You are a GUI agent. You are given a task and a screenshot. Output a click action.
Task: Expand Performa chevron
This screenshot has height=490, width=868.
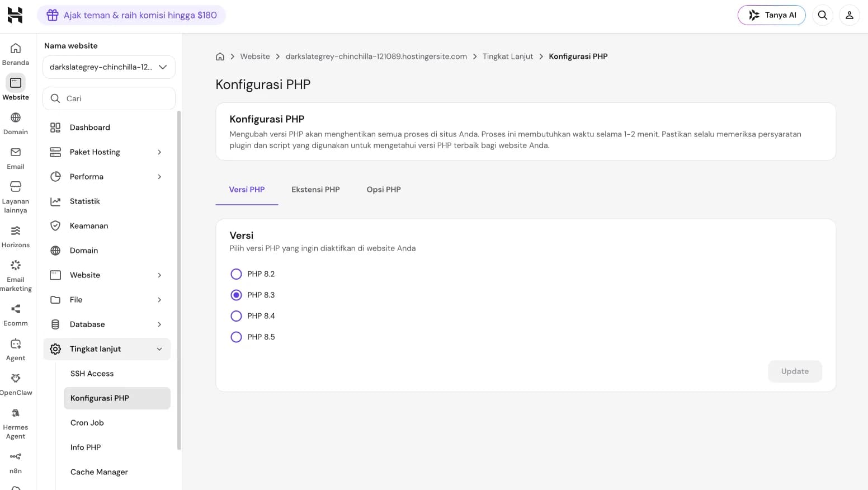pyautogui.click(x=159, y=177)
